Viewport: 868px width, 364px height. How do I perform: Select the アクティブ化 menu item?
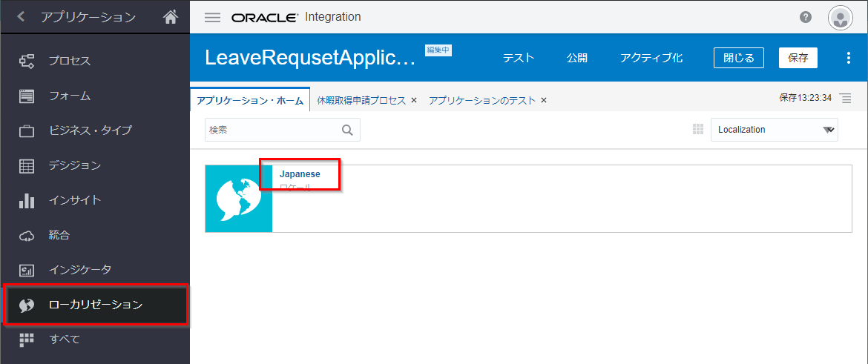coord(651,58)
